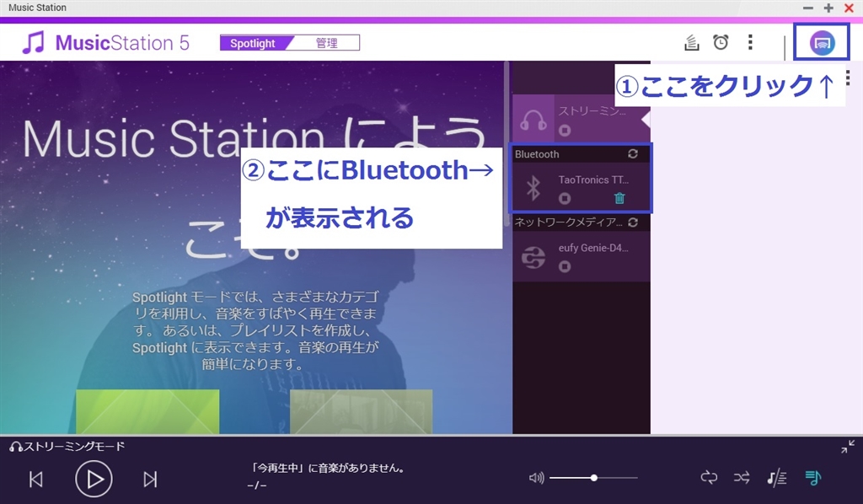Mute the volume speaker icon
The width and height of the screenshot is (863, 504).
(x=536, y=478)
